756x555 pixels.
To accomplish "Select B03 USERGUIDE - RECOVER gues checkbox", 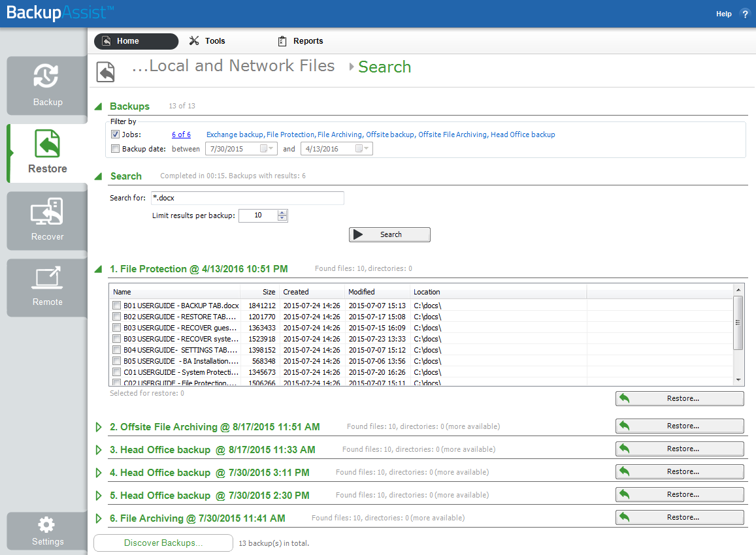I will (x=117, y=328).
